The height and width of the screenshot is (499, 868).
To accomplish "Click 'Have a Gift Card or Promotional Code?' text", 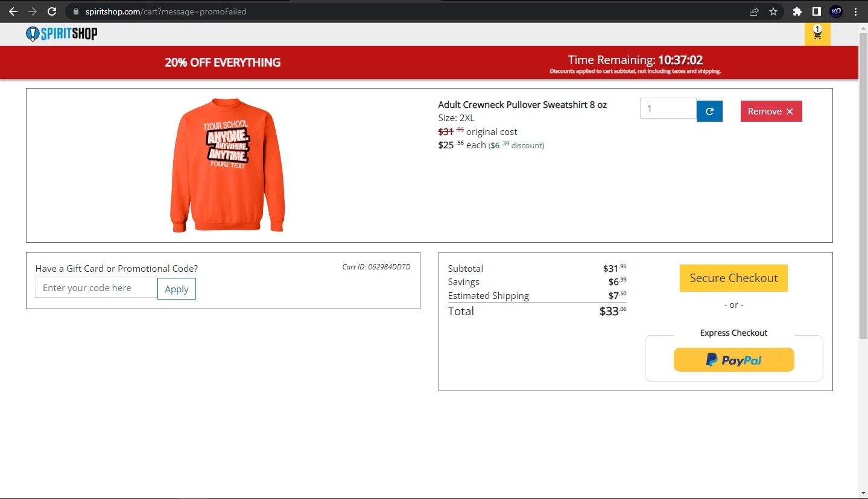I will tap(116, 268).
